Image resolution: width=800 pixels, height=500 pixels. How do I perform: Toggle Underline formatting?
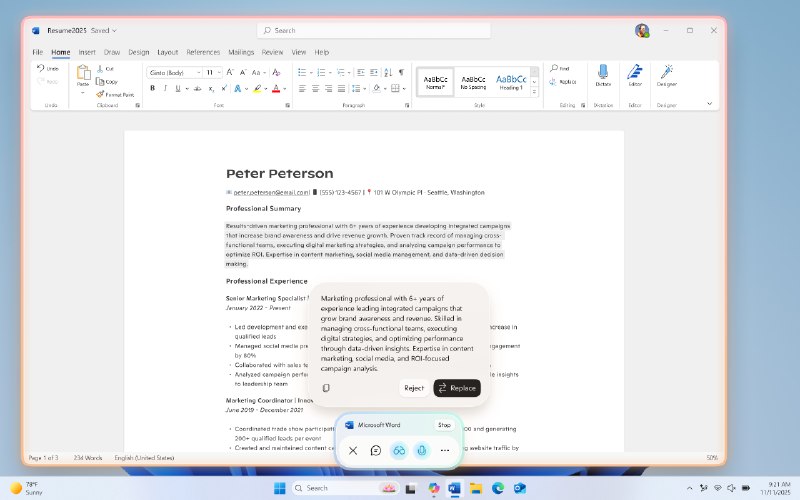(x=178, y=88)
